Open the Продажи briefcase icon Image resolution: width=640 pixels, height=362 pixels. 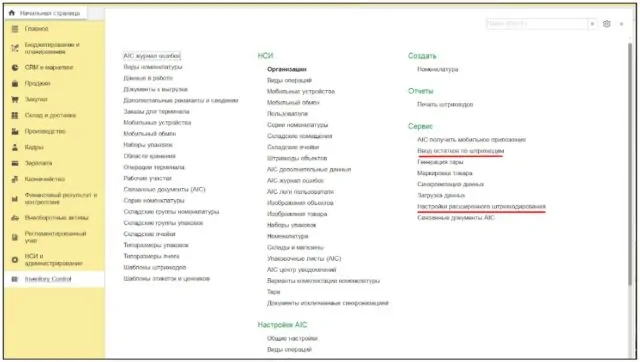(15, 83)
